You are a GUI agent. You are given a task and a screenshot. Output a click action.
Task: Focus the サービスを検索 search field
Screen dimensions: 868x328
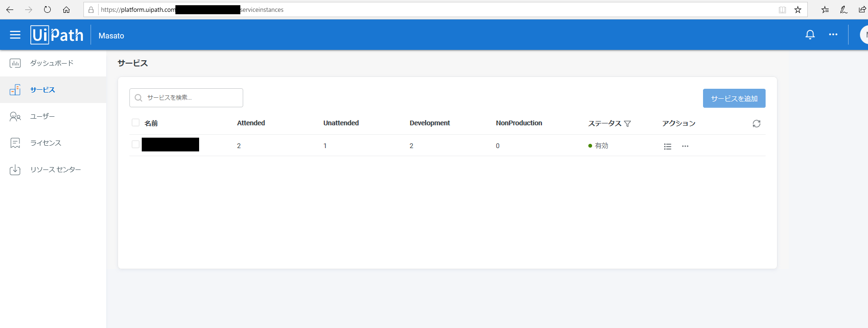click(x=186, y=98)
